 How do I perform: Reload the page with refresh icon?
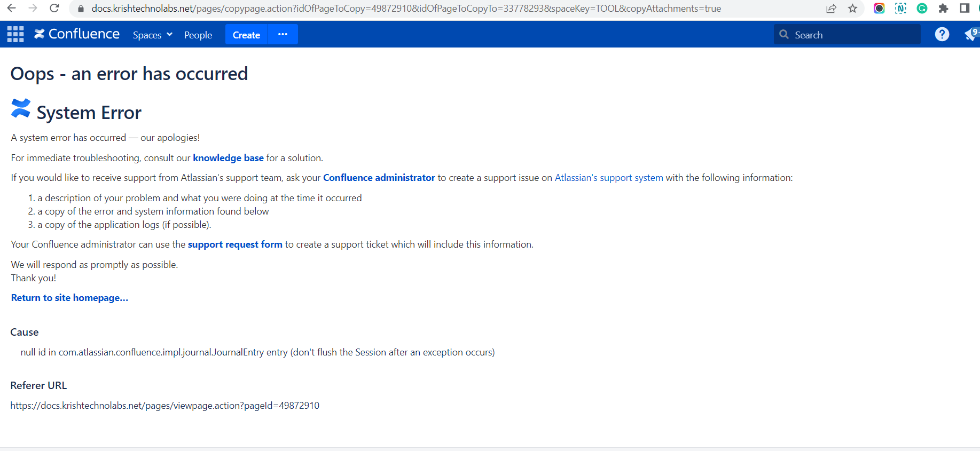tap(54, 9)
